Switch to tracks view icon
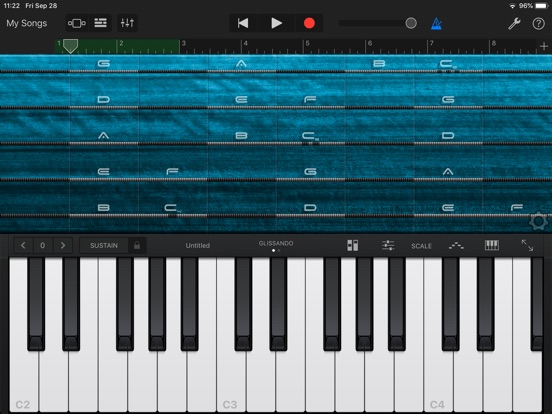 100,23
